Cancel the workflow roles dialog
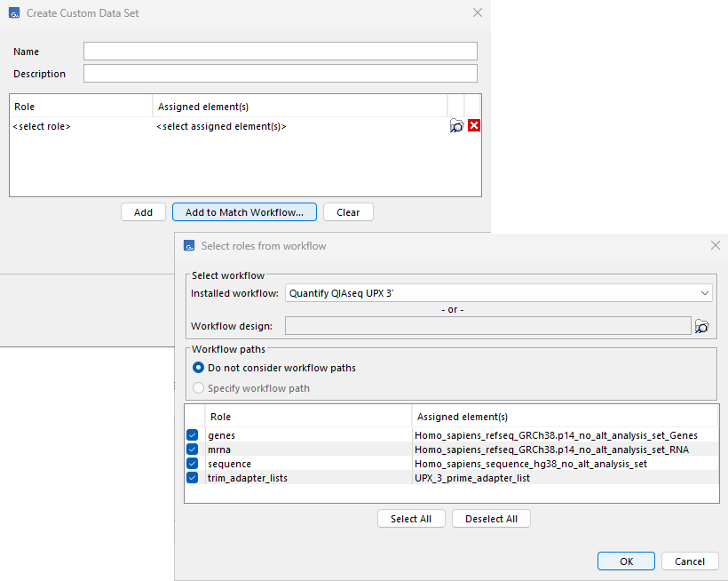The width and height of the screenshot is (728, 581). click(x=690, y=561)
